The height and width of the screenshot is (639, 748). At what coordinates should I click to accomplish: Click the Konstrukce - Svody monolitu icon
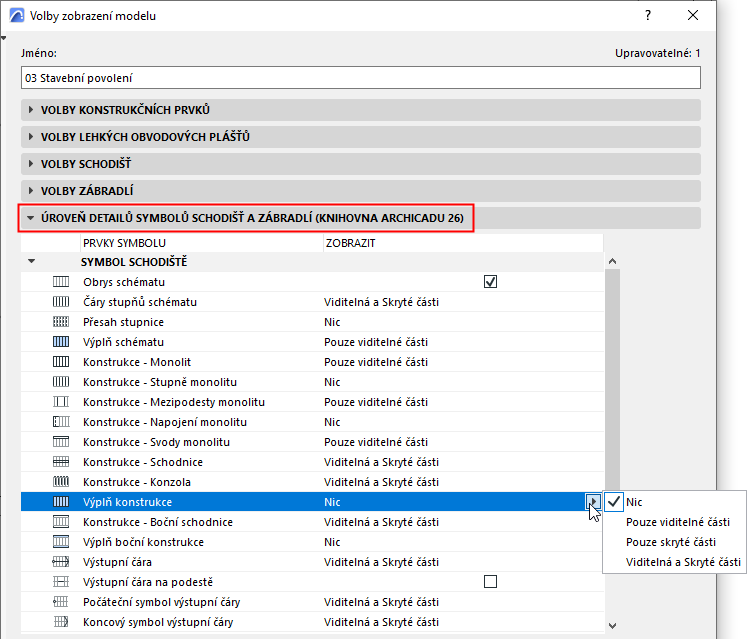tap(61, 442)
